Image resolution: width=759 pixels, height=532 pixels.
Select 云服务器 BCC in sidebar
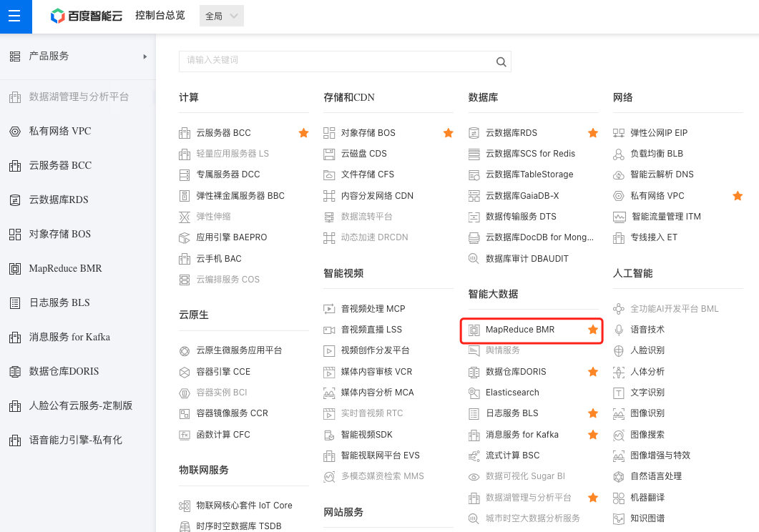click(x=60, y=165)
